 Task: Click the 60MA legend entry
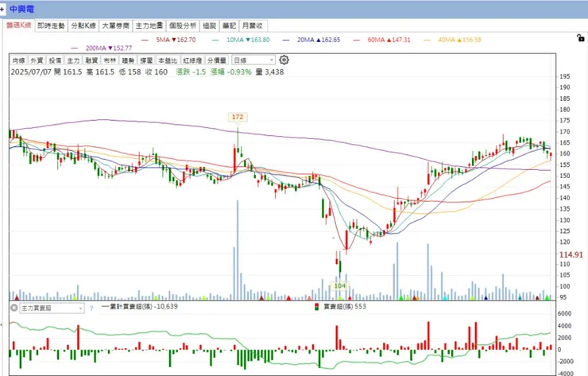point(381,40)
